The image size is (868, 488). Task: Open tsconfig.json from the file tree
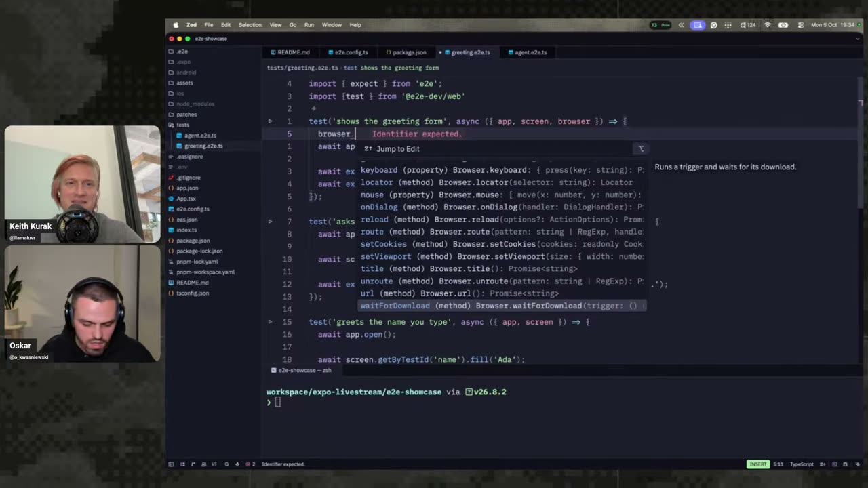click(193, 293)
